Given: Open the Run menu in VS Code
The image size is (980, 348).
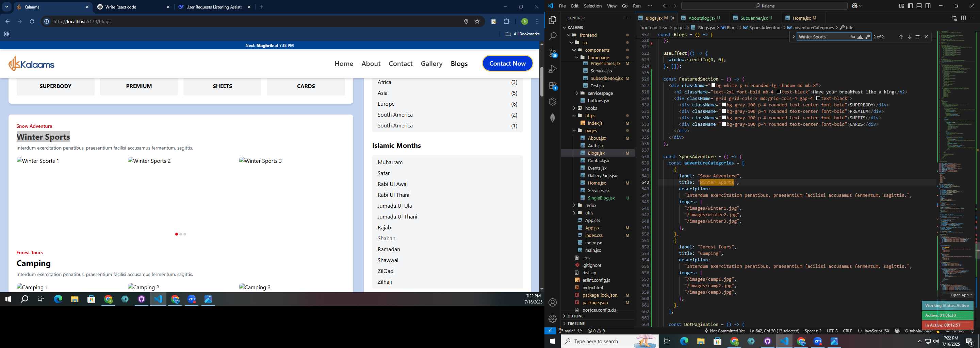Looking at the screenshot, I should point(637,6).
